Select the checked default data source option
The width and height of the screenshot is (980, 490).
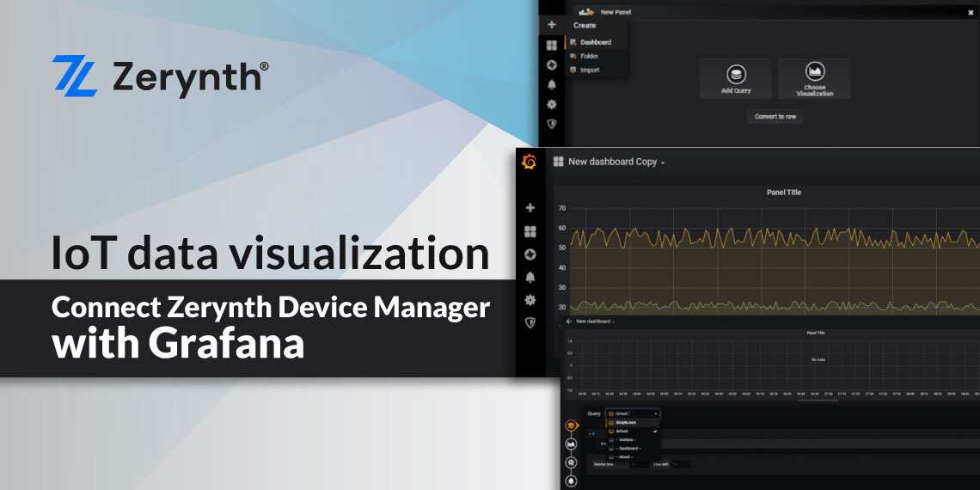[632, 432]
